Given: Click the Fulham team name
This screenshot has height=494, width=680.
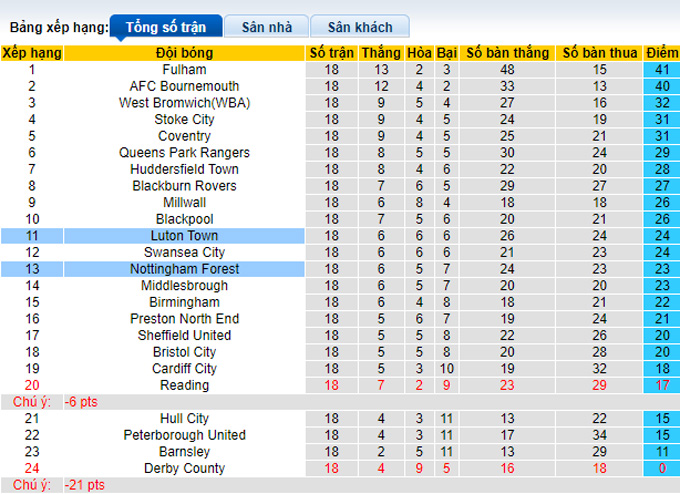Looking at the screenshot, I should 183,70.
